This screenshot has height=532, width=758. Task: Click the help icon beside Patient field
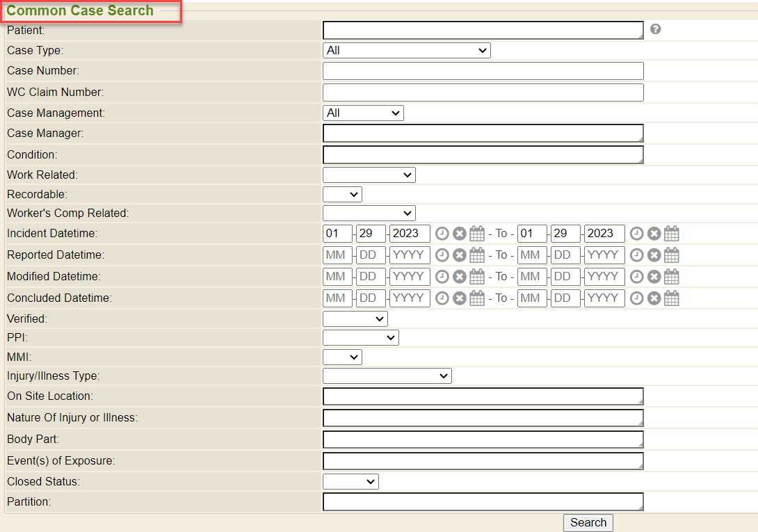(x=655, y=29)
